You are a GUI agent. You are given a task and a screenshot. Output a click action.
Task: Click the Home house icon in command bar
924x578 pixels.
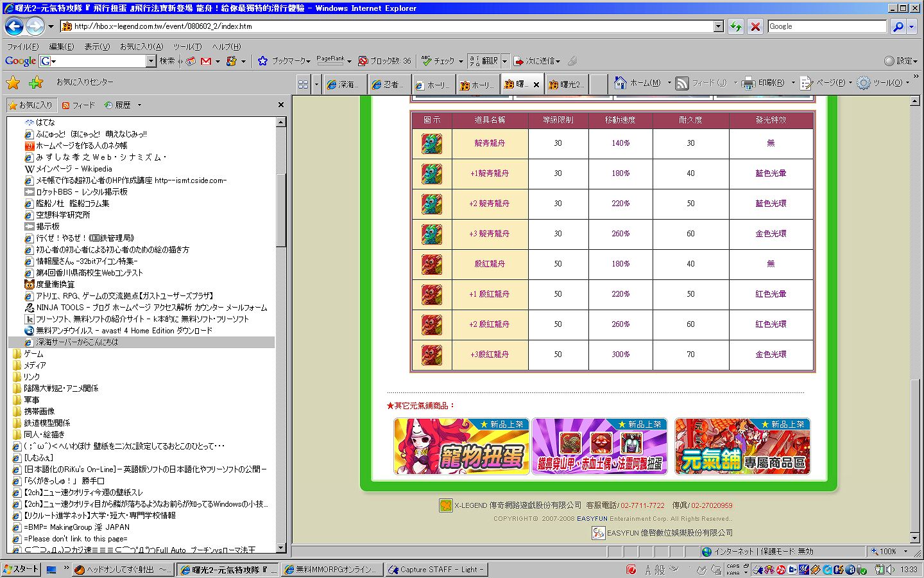(x=620, y=82)
